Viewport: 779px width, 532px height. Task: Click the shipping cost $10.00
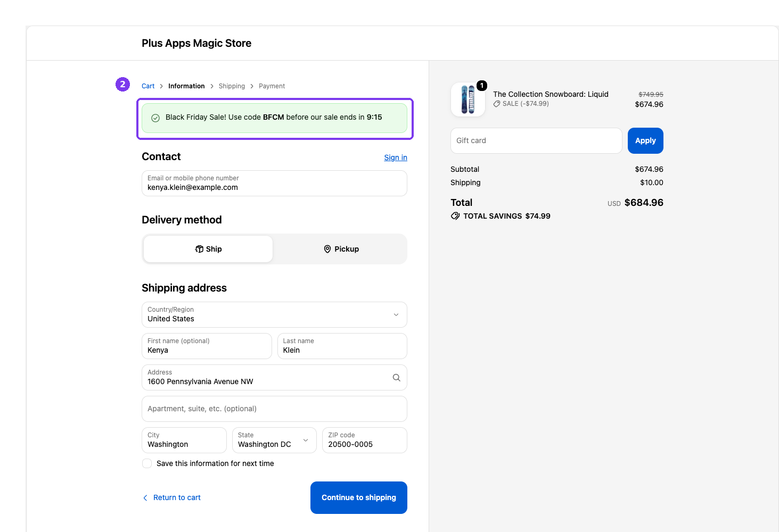[x=652, y=182]
